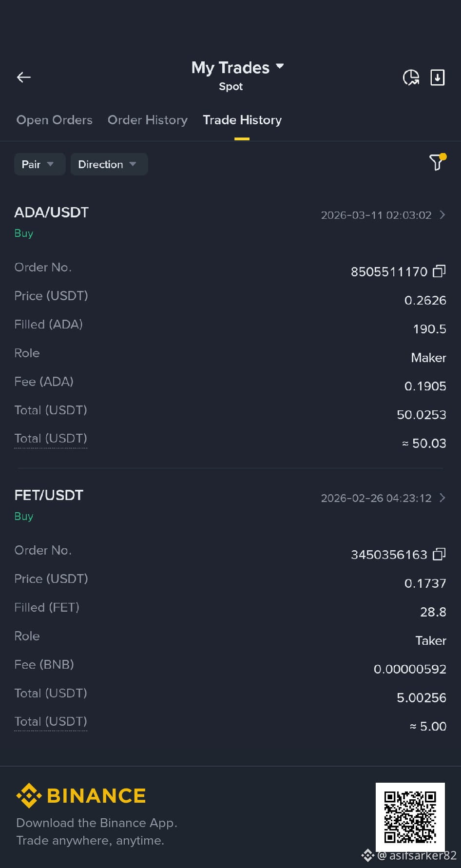The height and width of the screenshot is (868, 461).
Task: Open the Direction filter dropdown
Action: 109,164
